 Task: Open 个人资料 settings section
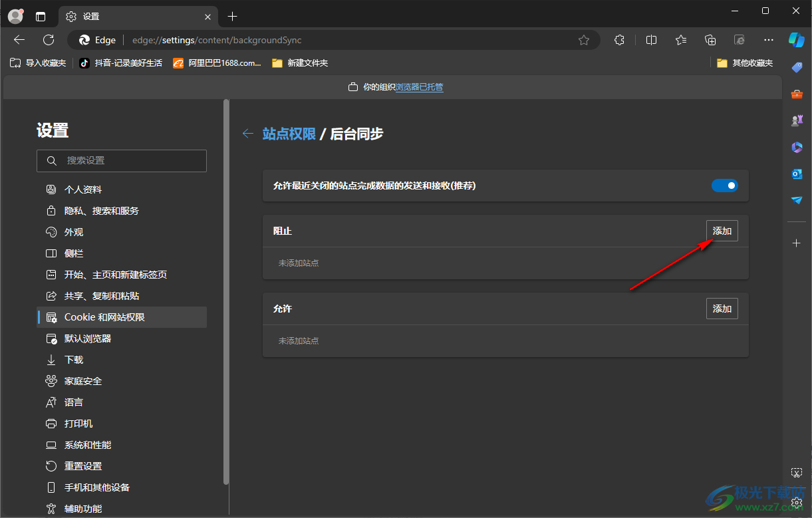click(x=122, y=190)
